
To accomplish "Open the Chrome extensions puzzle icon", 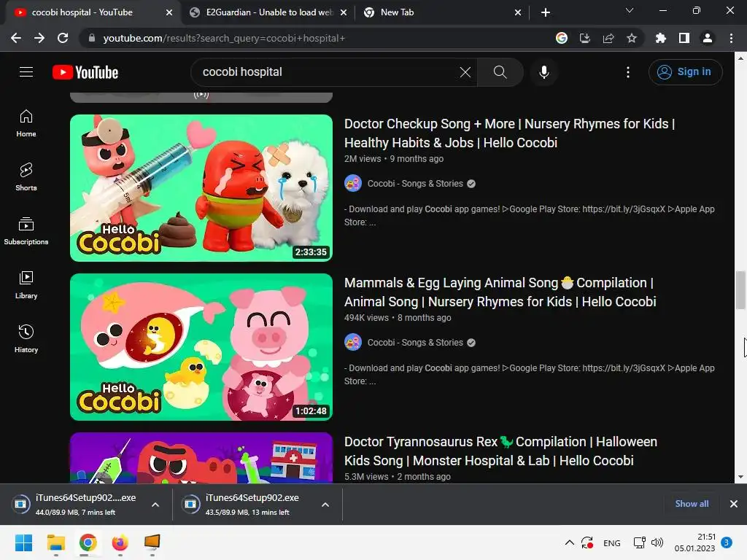I will [x=660, y=38].
